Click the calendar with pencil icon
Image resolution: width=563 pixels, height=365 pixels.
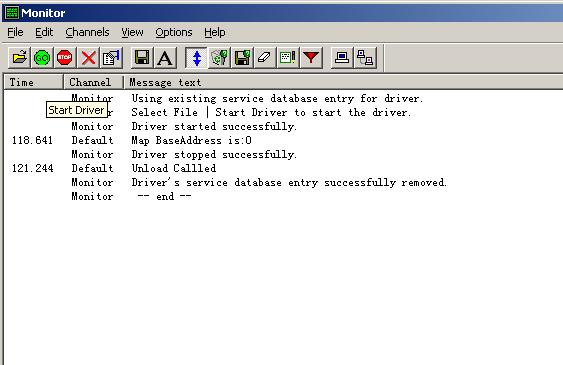[288, 57]
